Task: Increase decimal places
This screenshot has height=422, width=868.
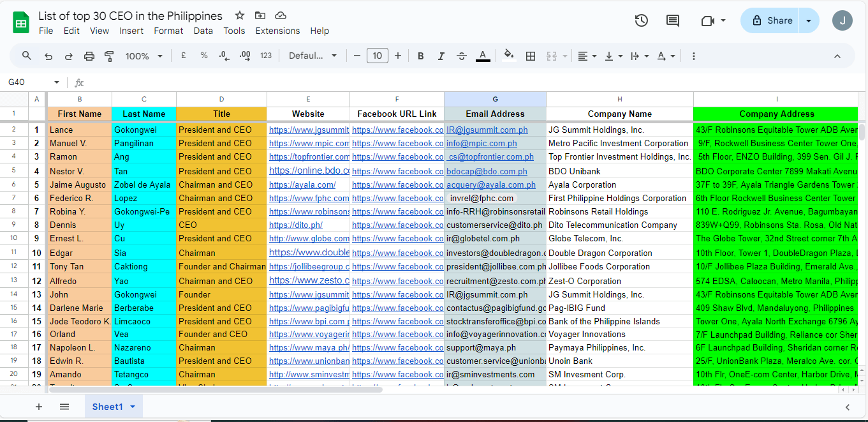Action: (x=245, y=56)
